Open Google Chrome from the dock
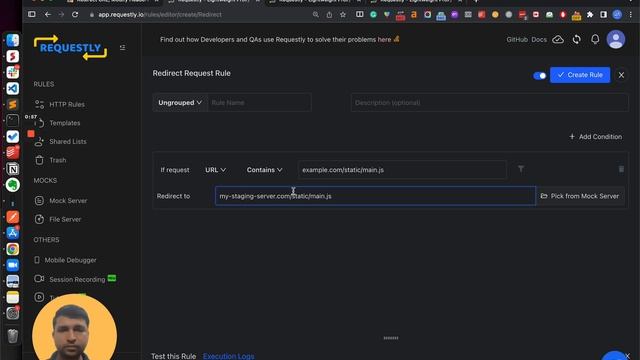Screen dimensions: 640x360 click(x=13, y=249)
